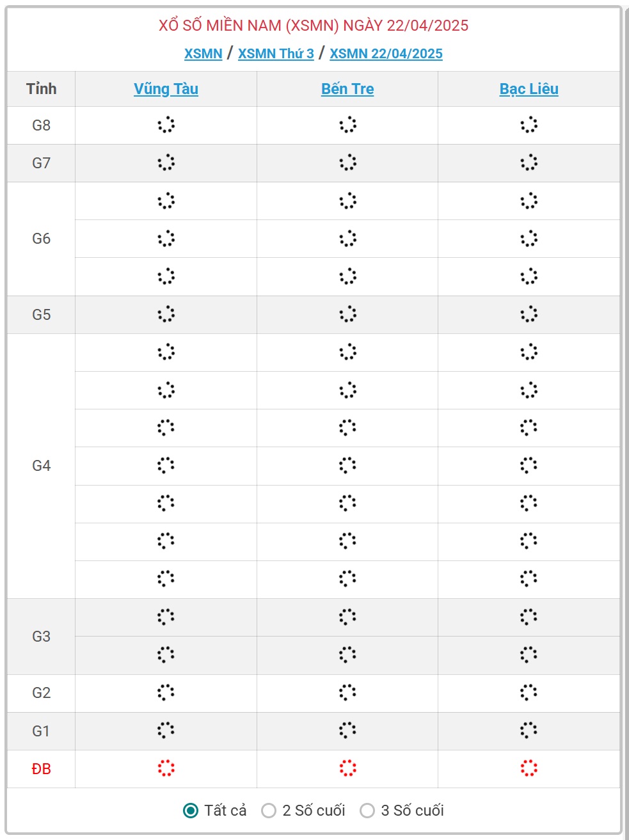Open the "XSMN 22/04/2025" breadcrumb link
Screen dimensions: 629x840
[x=386, y=54]
